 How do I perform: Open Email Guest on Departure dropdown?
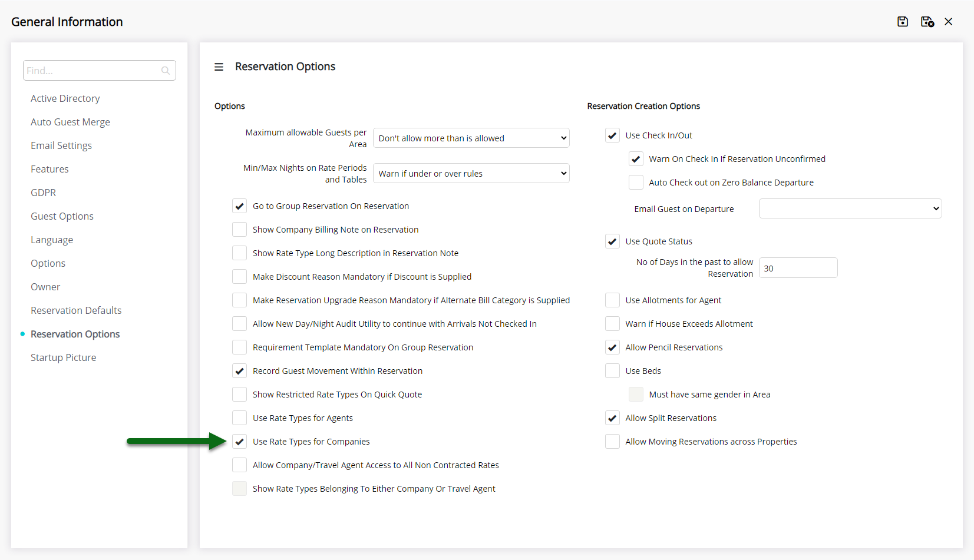pos(850,208)
